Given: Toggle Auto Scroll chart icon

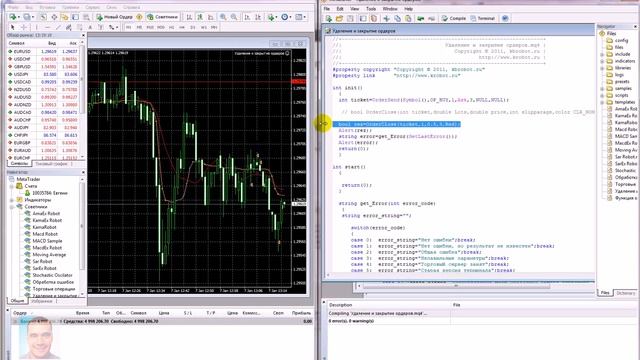Looking at the screenshot, I should [247, 17].
